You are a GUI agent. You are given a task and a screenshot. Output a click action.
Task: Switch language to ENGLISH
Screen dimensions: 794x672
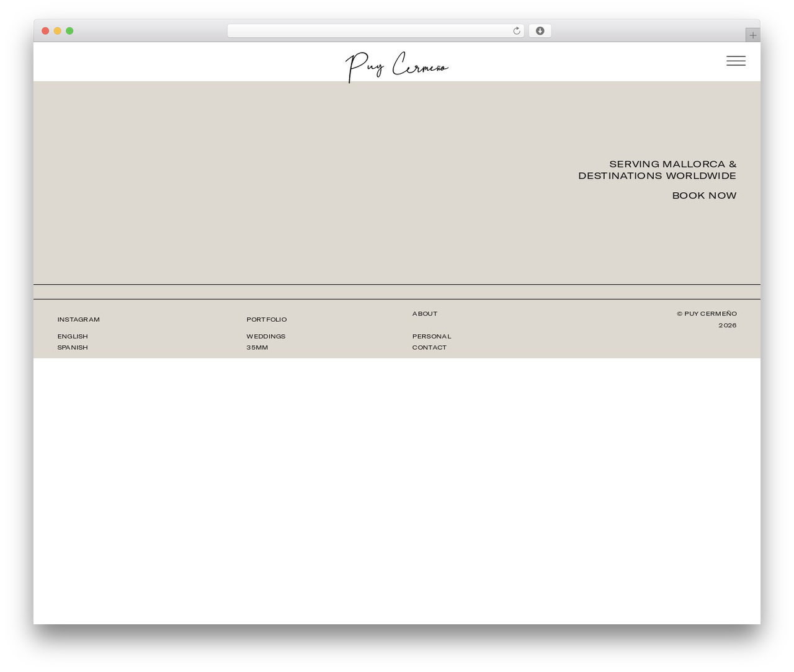pyautogui.click(x=73, y=336)
